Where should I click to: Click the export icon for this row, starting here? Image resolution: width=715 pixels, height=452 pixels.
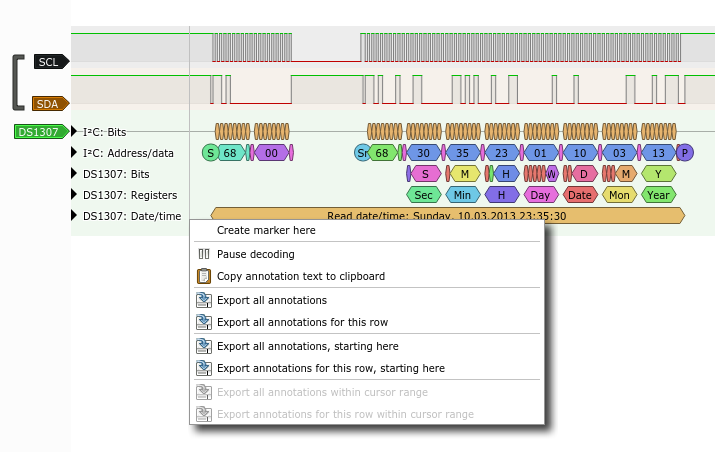pos(204,368)
